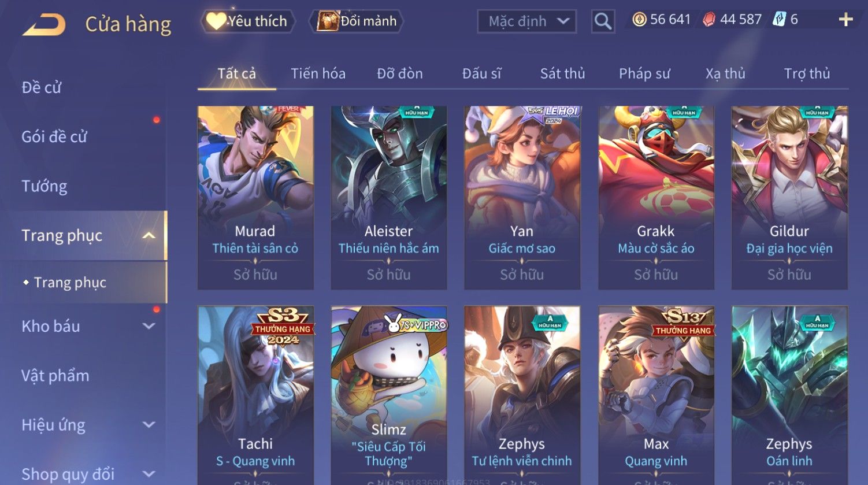868x485 pixels.
Task: Select Murad Thiên tài sân cỏ skin
Action: tap(255, 197)
